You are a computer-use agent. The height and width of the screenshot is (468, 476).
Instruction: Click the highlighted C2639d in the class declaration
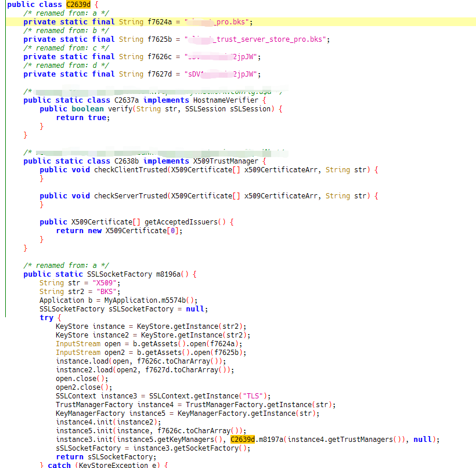pyautogui.click(x=78, y=5)
